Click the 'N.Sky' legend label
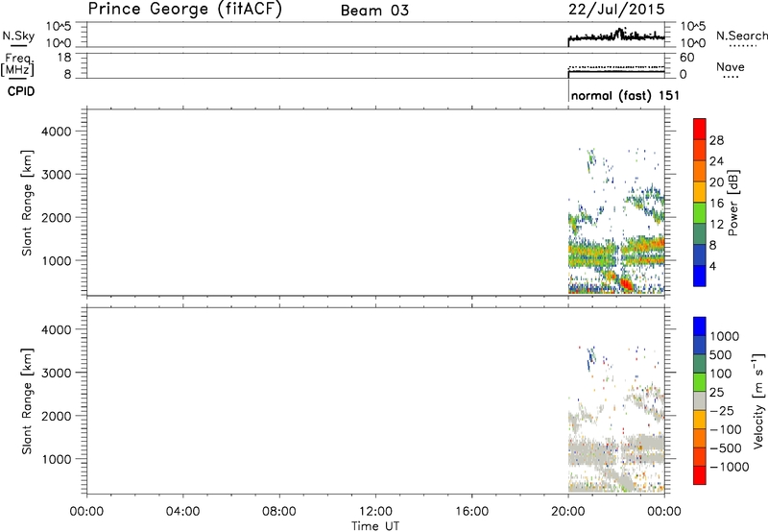Image resolution: width=768 pixels, height=532 pixels. (x=18, y=36)
